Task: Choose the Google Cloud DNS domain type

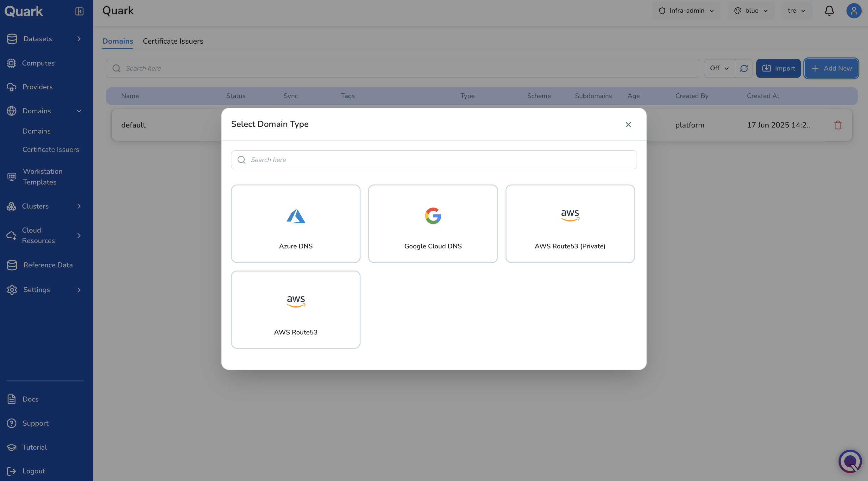Action: (x=433, y=224)
